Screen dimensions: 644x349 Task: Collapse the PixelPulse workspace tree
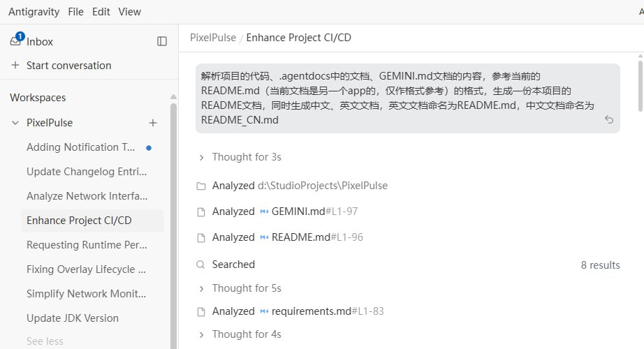tap(15, 123)
